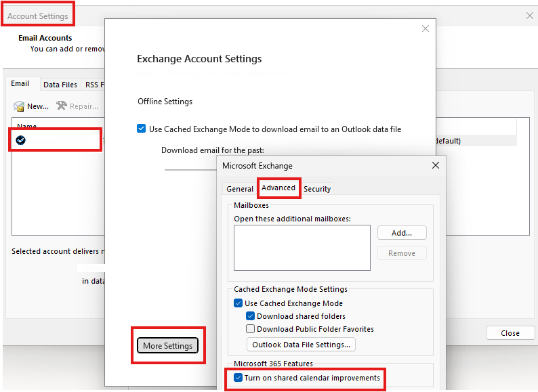The image size is (538, 392).
Task: Click the Cached Exchange Mode Settings label
Action: point(291,289)
